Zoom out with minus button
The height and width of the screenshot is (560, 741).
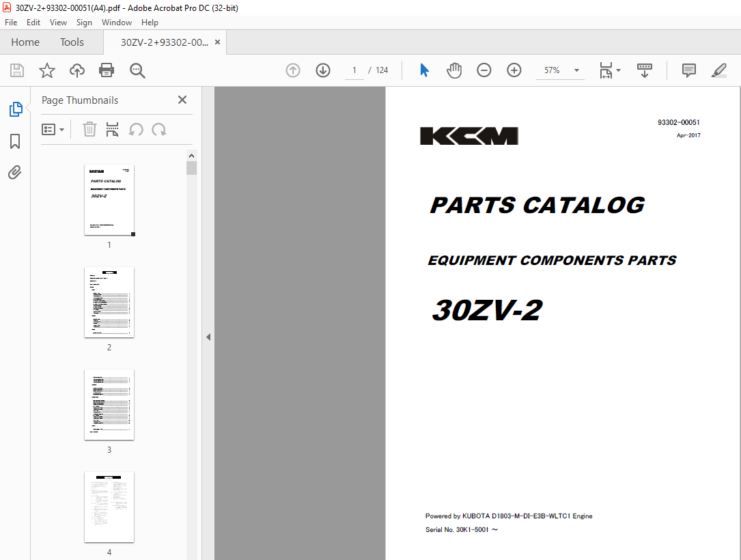[x=484, y=70]
